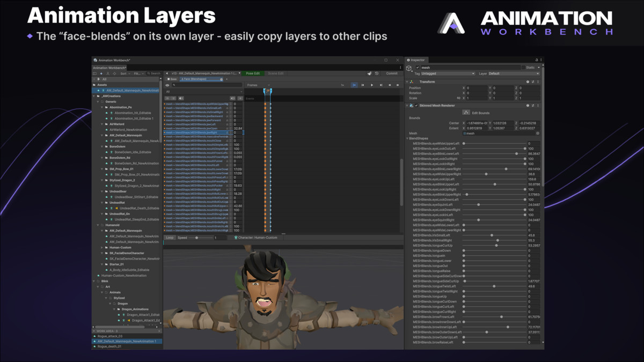Step to next keyframe arrow
644x362 pixels.
pyautogui.click(x=398, y=85)
